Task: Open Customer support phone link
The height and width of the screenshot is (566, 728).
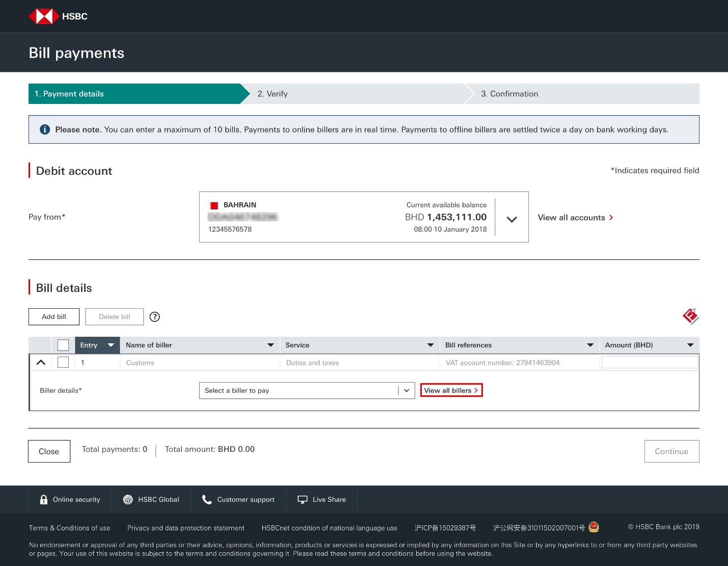Action: (238, 499)
